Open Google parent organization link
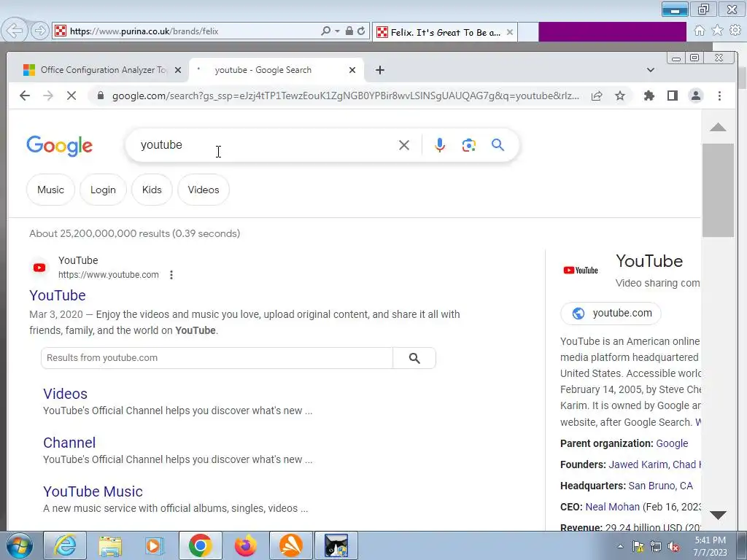Screen dimensions: 747x560 pos(672,443)
